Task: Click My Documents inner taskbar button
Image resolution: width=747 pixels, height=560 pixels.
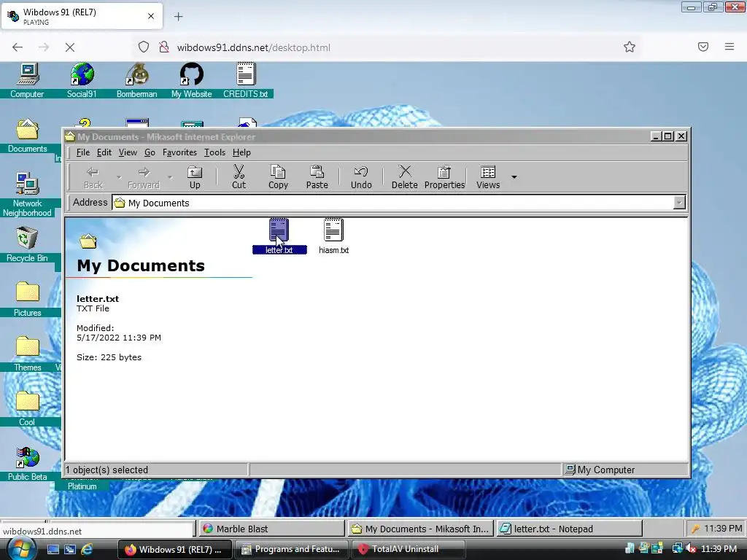Action: [420, 529]
